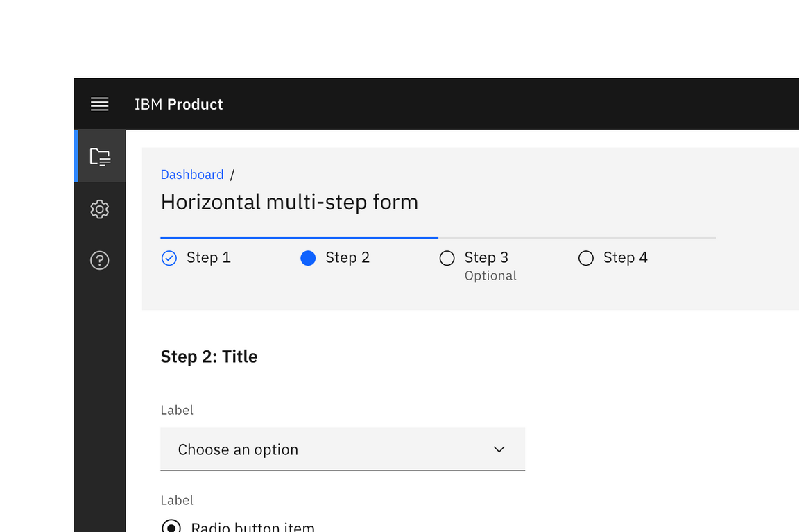
Task: Go to Step 4 in the progress indicator
Action: pos(625,257)
